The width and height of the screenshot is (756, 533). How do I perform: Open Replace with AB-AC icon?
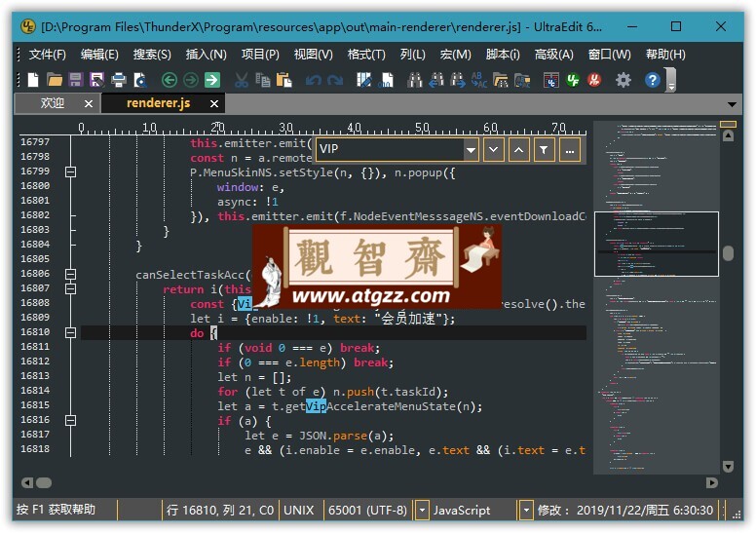point(479,80)
